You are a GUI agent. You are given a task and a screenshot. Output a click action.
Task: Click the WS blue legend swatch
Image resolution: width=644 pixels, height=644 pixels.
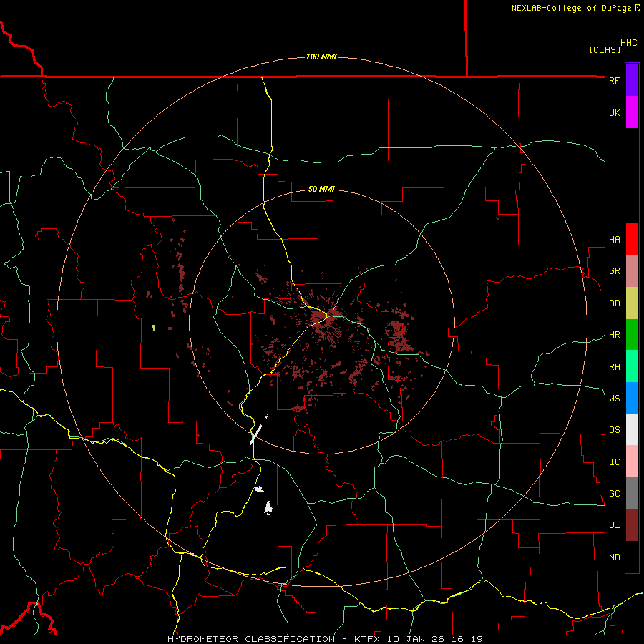[632, 398]
